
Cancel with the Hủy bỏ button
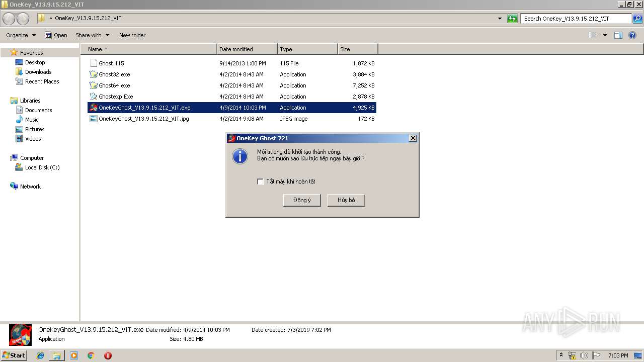point(346,200)
